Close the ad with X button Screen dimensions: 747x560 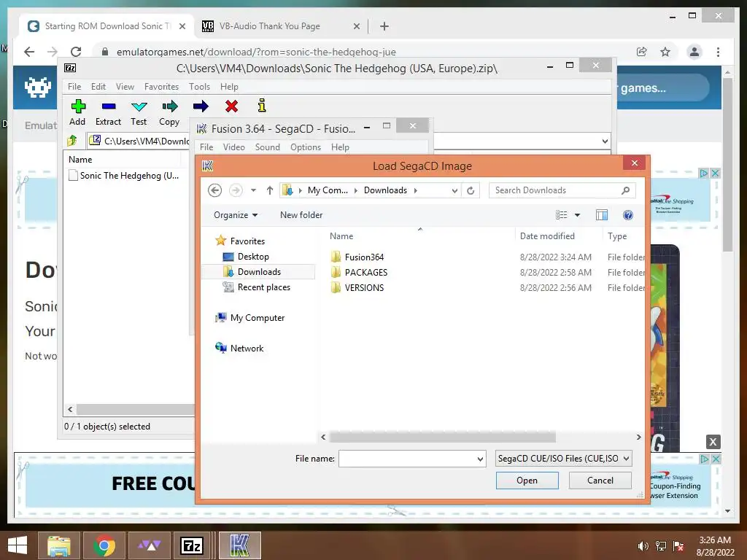713,442
